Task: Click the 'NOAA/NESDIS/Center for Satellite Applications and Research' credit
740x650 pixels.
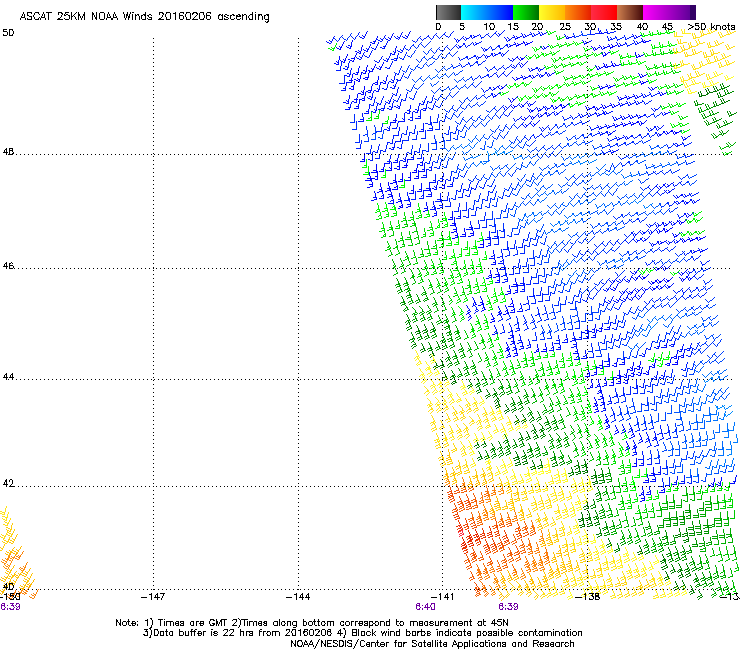Action: click(432, 644)
